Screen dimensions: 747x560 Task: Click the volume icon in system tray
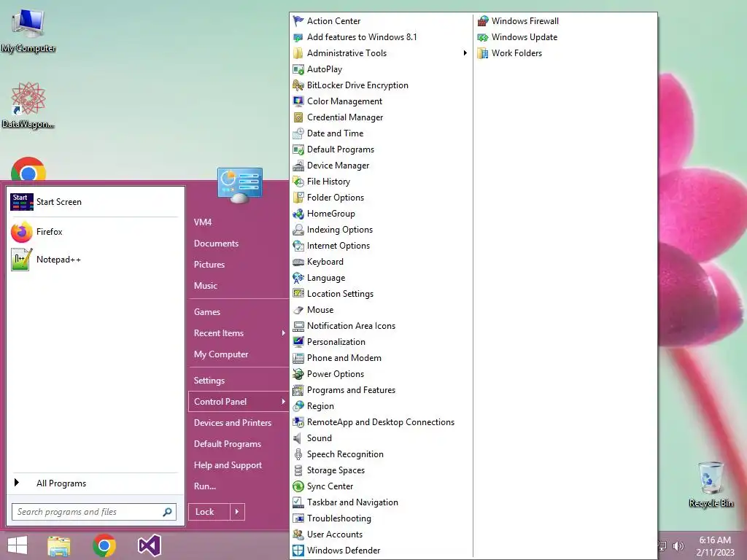click(x=678, y=545)
